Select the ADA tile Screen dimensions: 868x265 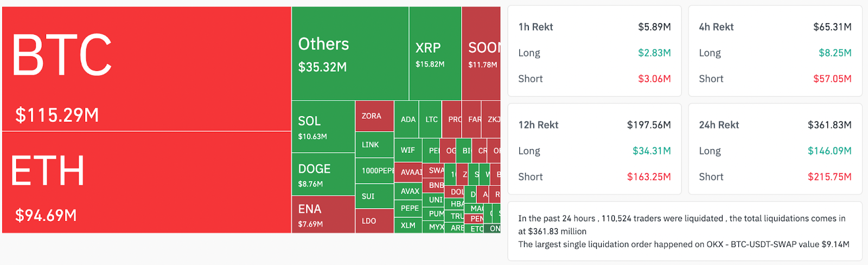[407, 119]
